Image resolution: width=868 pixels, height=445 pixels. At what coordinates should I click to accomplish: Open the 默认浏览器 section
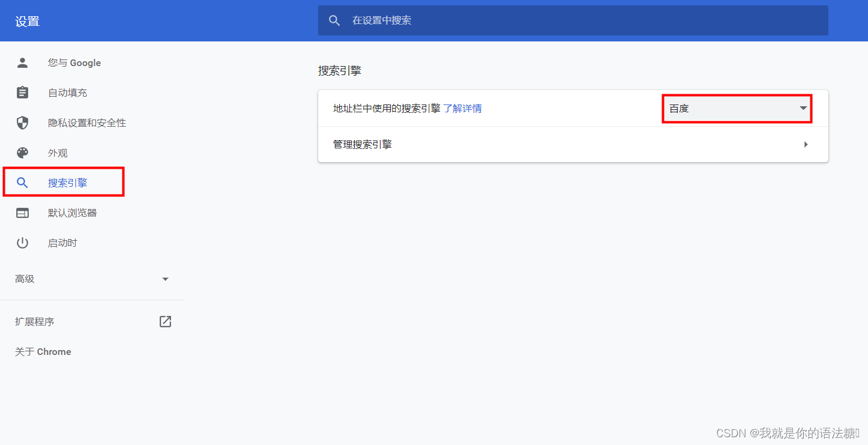tap(72, 213)
